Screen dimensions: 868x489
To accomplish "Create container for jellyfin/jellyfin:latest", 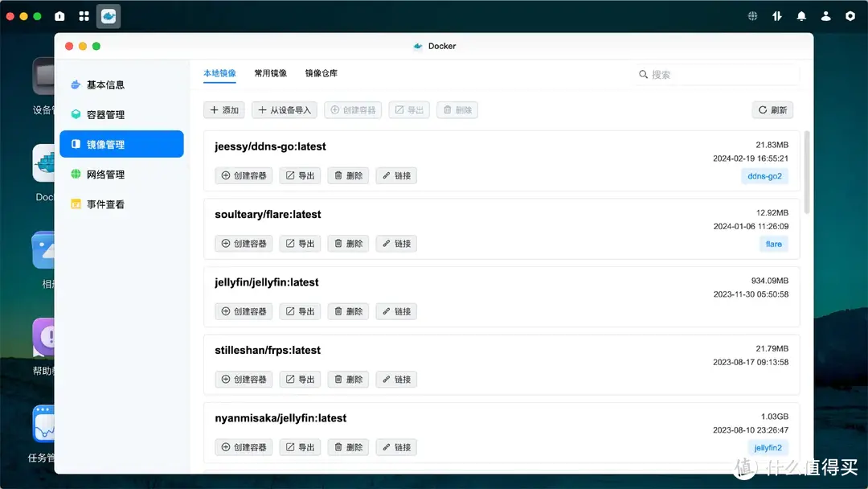I will tap(244, 311).
